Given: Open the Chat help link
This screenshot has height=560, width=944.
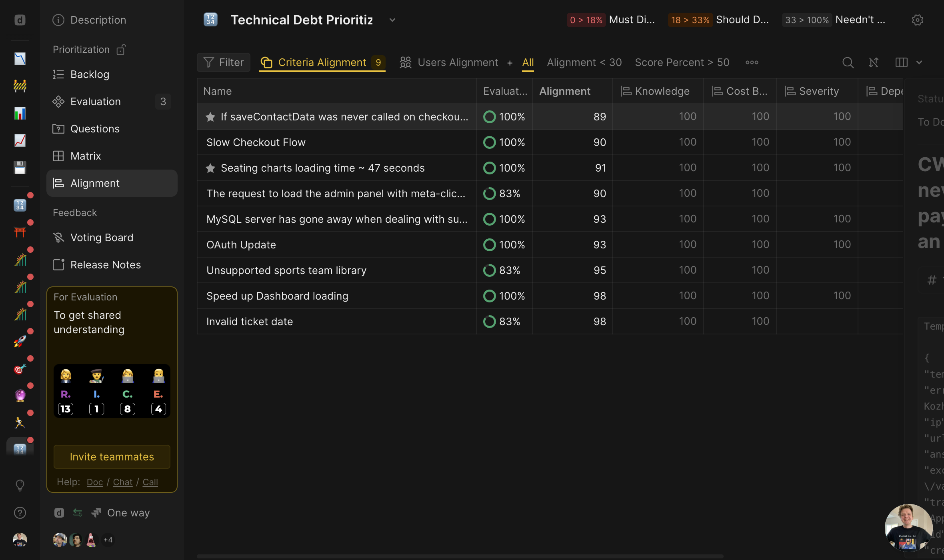Looking at the screenshot, I should [122, 482].
